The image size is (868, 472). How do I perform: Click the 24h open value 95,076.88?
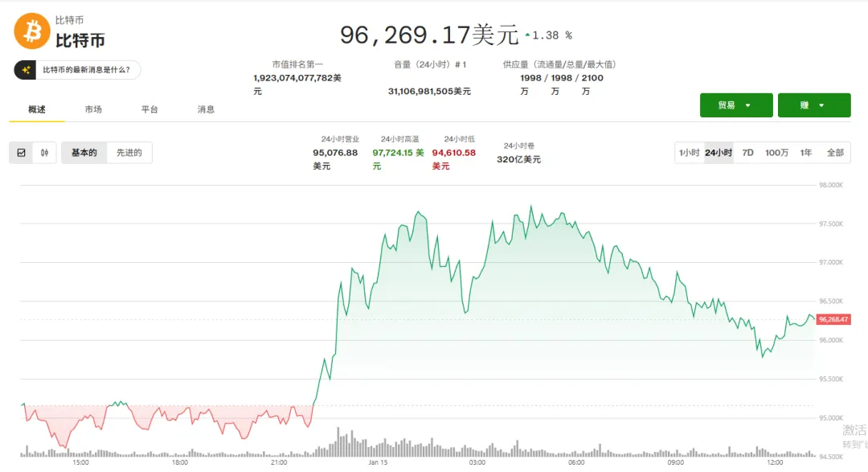(335, 153)
